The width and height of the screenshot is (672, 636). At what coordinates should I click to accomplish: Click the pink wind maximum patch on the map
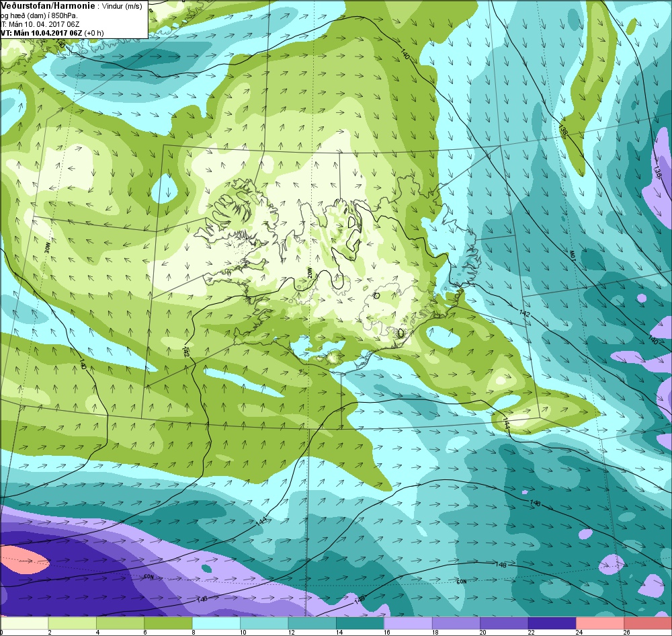(24, 561)
